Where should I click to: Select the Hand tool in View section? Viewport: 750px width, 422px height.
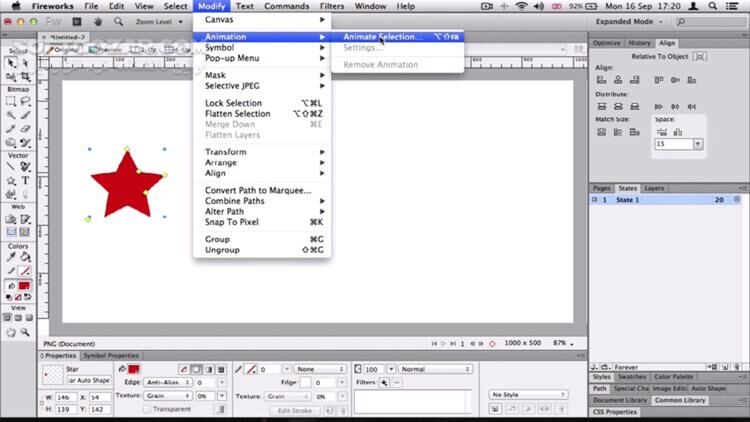click(10, 332)
